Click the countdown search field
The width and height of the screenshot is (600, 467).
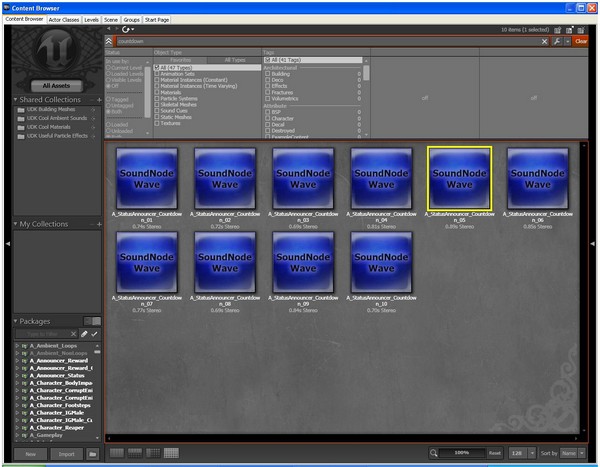(328, 41)
